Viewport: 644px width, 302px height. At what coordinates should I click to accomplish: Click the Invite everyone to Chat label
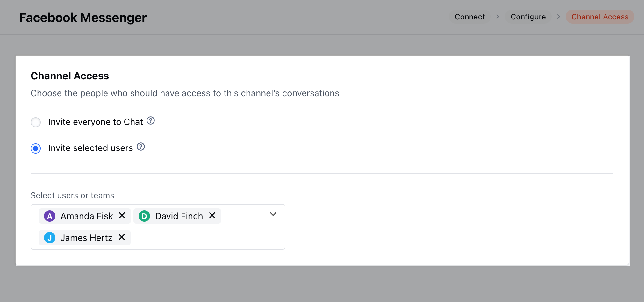96,122
